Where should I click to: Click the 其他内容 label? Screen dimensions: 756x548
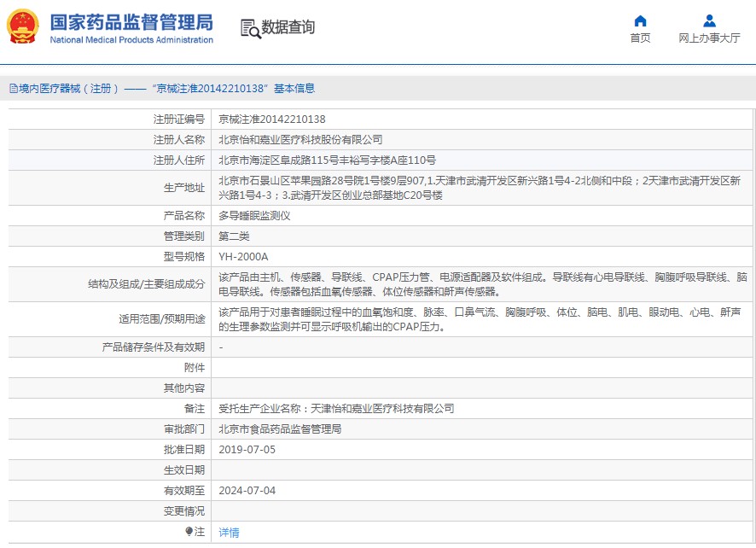[184, 388]
